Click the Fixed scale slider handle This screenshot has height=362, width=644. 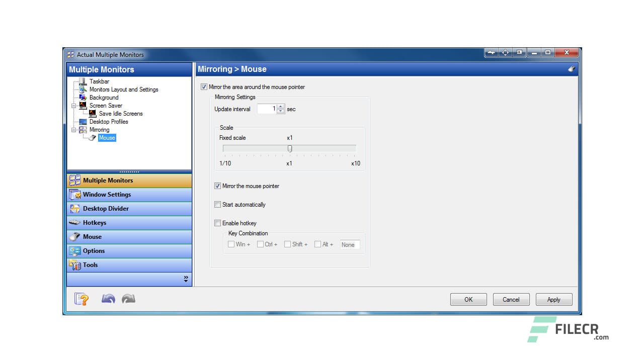(290, 148)
